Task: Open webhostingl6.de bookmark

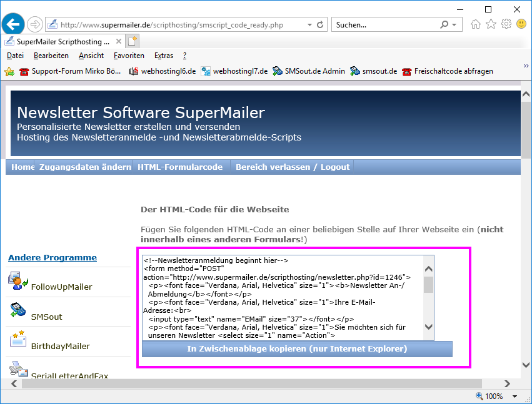Action: coord(163,71)
